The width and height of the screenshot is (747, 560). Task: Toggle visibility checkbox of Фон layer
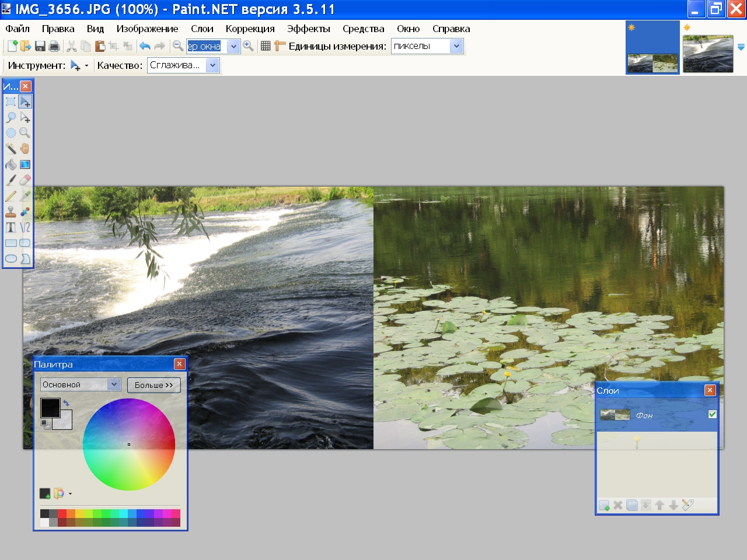coord(712,414)
